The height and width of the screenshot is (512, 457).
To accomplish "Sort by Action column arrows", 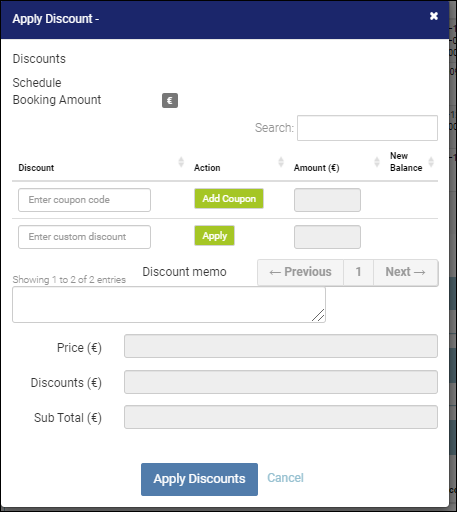I will pyautogui.click(x=281, y=162).
